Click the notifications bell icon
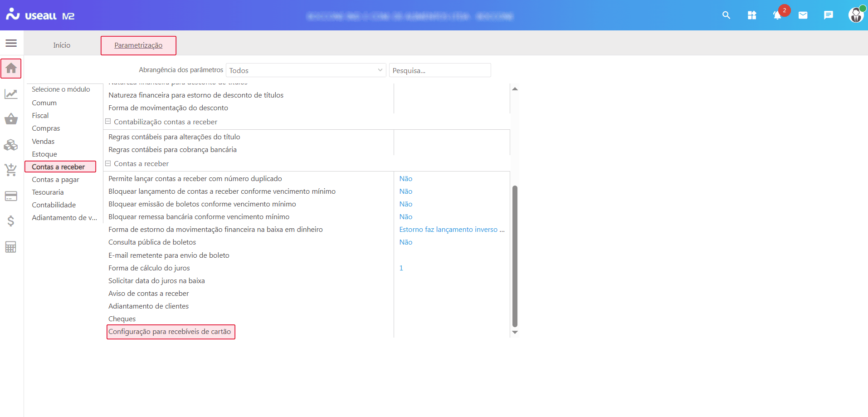 pyautogui.click(x=777, y=15)
